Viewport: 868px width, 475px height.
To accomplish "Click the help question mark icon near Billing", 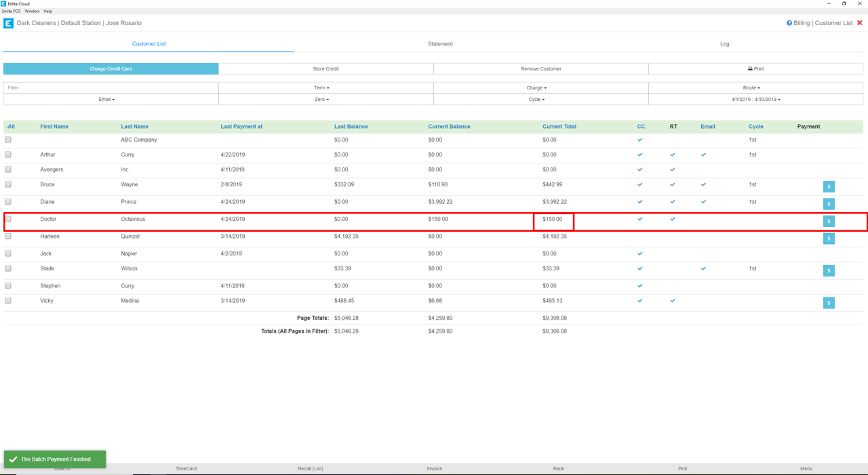I will tap(789, 23).
